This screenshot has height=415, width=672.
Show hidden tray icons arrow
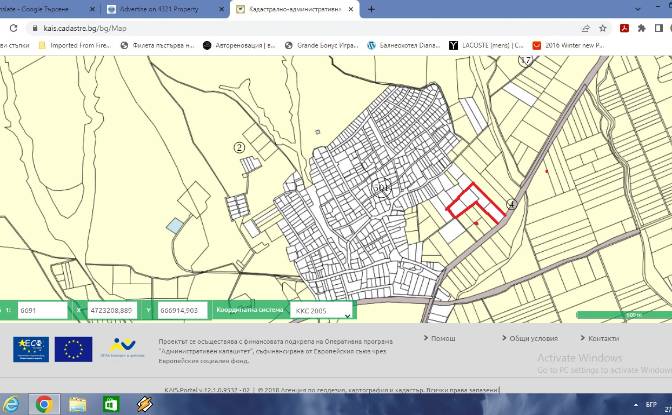636,405
